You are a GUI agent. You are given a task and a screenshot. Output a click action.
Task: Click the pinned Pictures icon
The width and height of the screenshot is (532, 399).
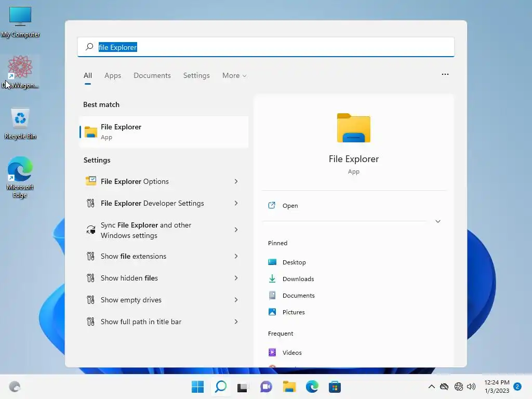point(272,312)
